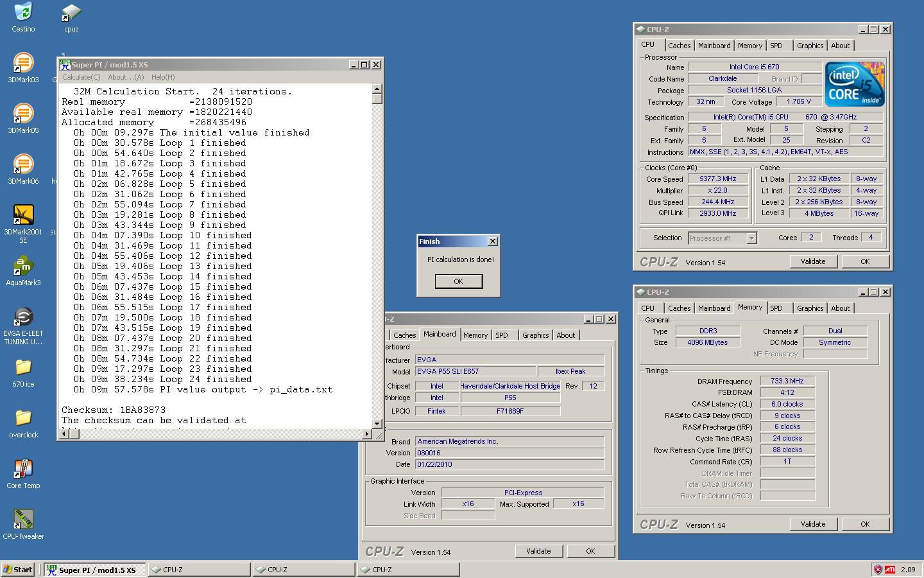
Task: Open About tab in top CPU-Z window
Action: tap(841, 46)
